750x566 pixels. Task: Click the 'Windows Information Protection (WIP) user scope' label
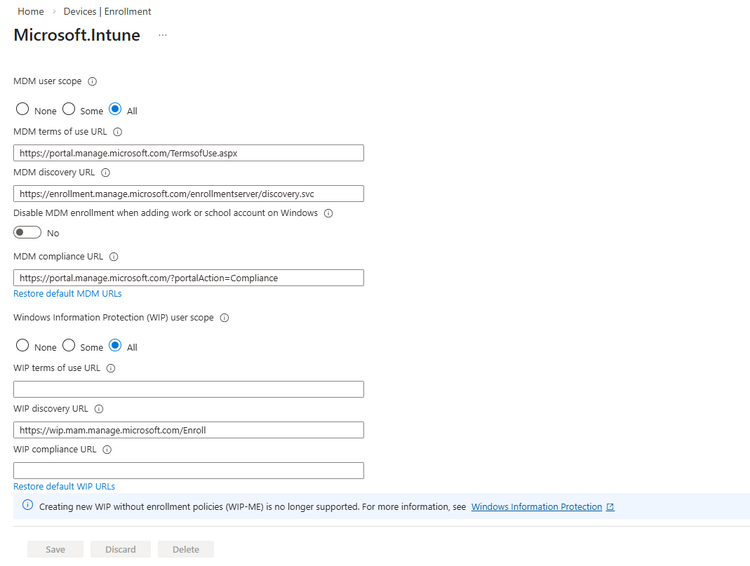[113, 318]
